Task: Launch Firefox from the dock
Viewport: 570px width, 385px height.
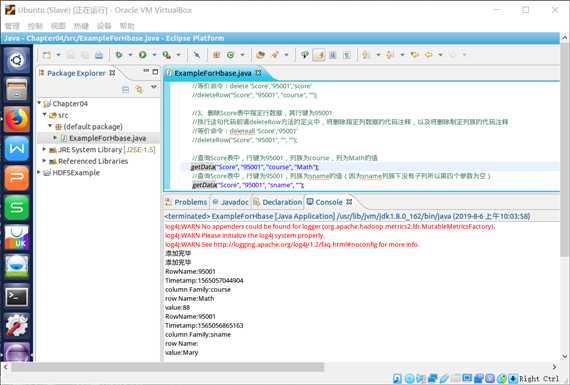Action: (17, 119)
